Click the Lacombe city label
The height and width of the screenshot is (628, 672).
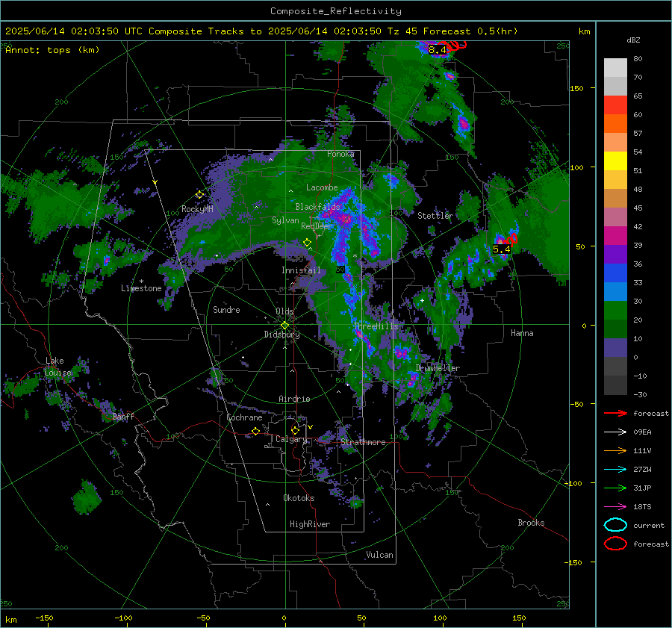321,187
